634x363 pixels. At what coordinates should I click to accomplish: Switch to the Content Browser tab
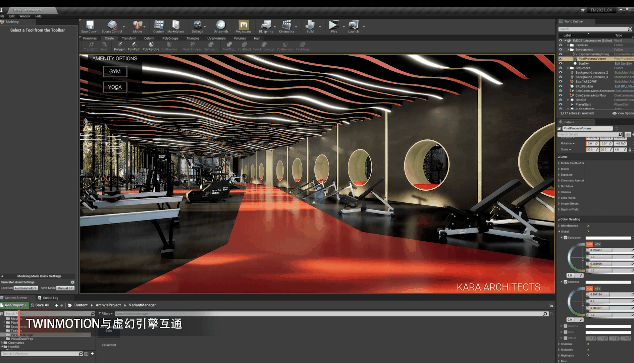tap(16, 298)
